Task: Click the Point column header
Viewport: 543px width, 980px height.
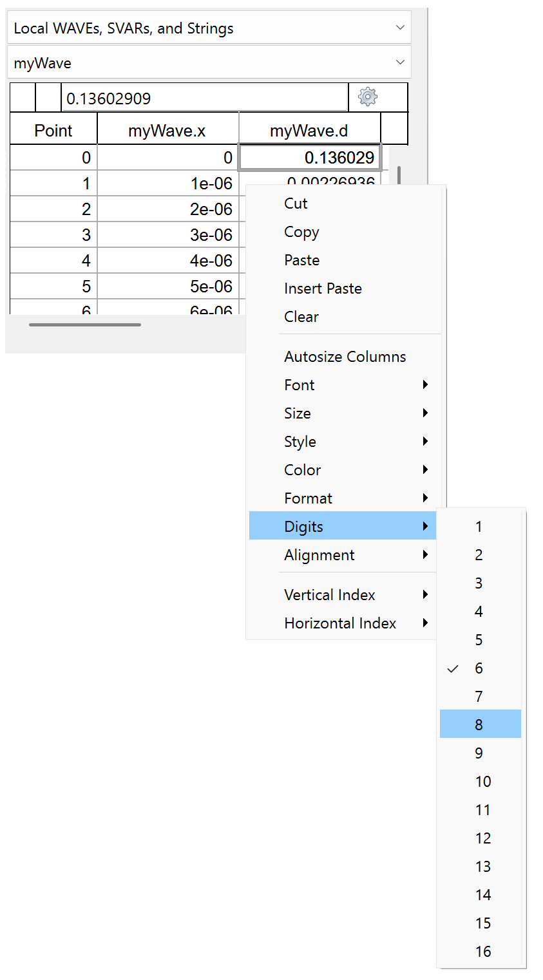Action: tap(53, 129)
